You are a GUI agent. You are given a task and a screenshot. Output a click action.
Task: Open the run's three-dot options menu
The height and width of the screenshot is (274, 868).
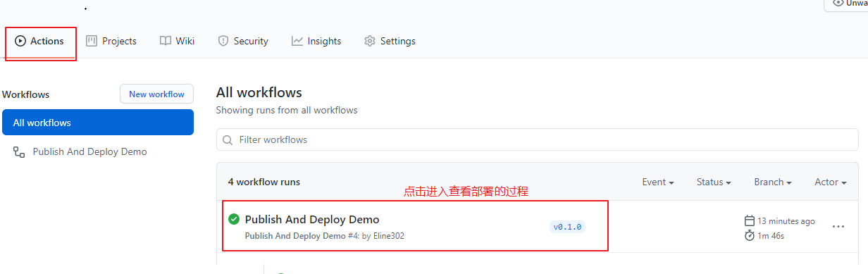coord(838,227)
